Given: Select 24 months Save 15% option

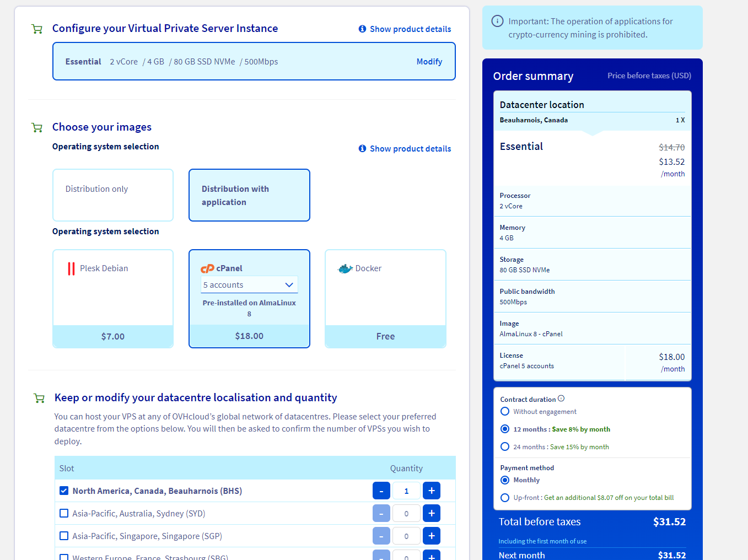Looking at the screenshot, I should tap(505, 446).
